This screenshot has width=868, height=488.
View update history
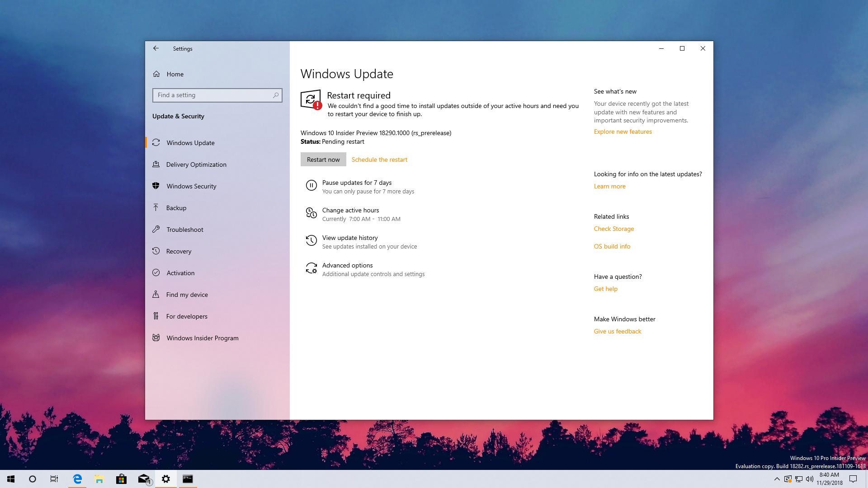click(349, 237)
